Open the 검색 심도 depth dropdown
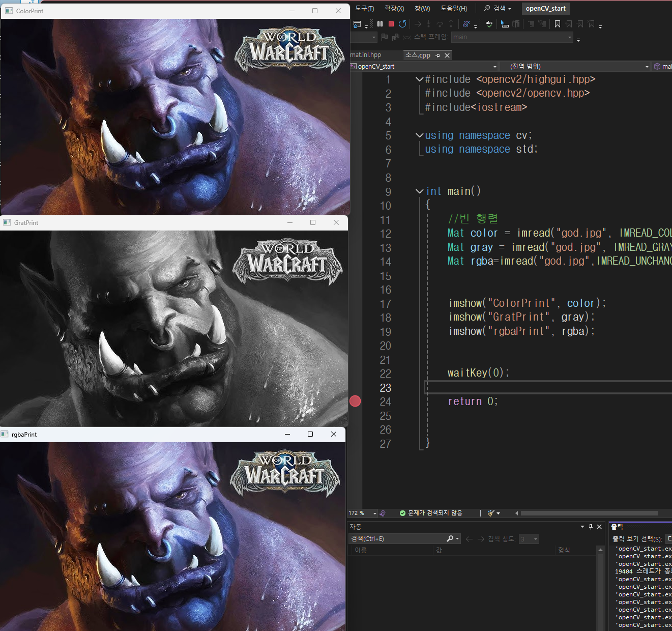This screenshot has height=631, width=672. [536, 539]
